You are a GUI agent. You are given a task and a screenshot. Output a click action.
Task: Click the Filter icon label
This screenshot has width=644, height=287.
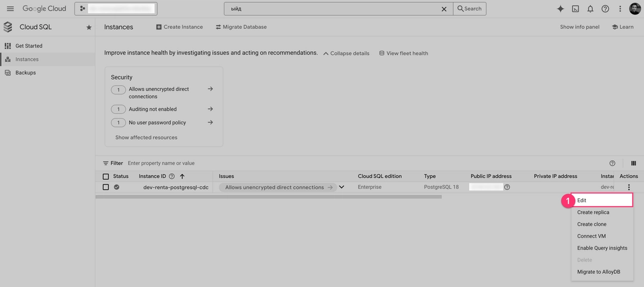[113, 163]
